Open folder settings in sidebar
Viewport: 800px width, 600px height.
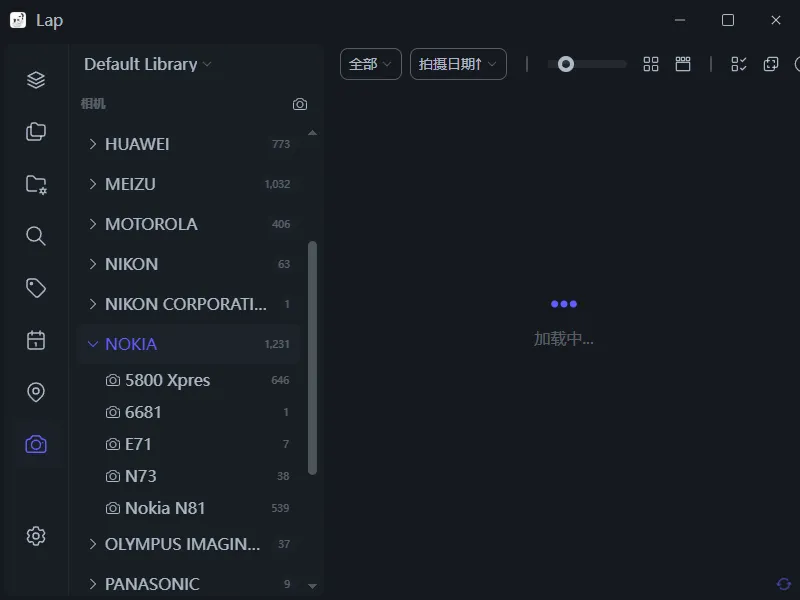[x=36, y=184]
